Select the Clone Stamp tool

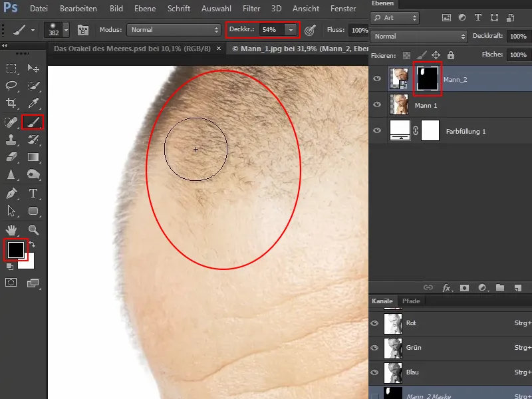coord(11,140)
